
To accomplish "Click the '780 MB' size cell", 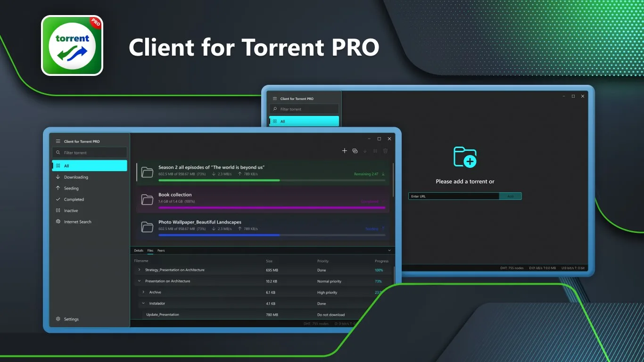I will click(x=272, y=315).
